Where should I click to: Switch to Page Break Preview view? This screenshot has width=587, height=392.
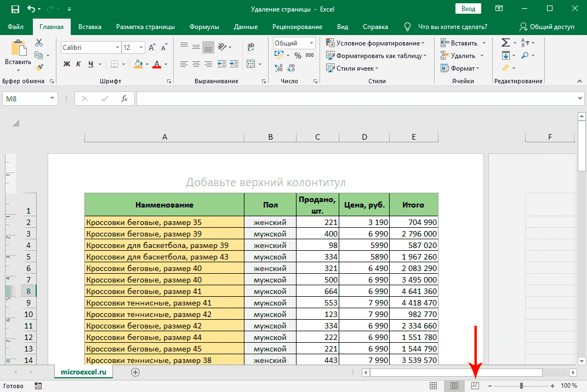tap(475, 386)
